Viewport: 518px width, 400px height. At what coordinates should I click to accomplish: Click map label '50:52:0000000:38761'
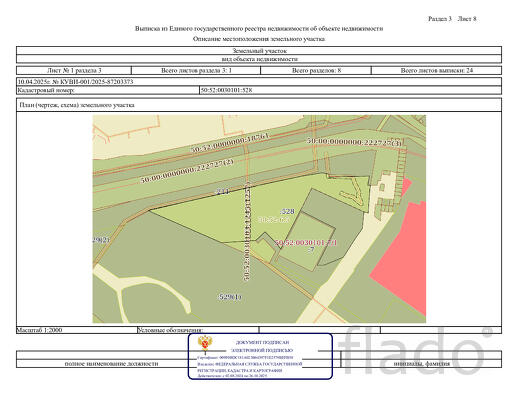[x=230, y=142]
